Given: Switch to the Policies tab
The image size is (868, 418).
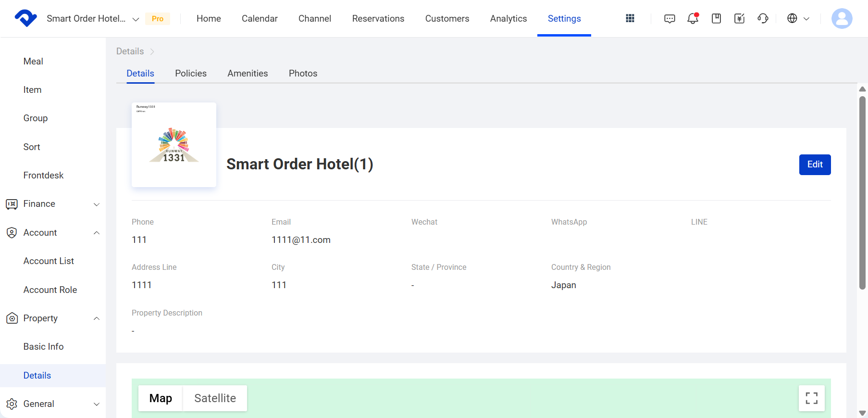Looking at the screenshot, I should 191,73.
